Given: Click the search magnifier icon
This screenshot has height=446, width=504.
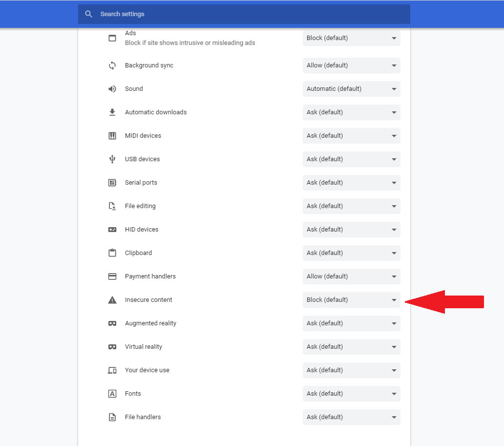Looking at the screenshot, I should pyautogui.click(x=88, y=14).
